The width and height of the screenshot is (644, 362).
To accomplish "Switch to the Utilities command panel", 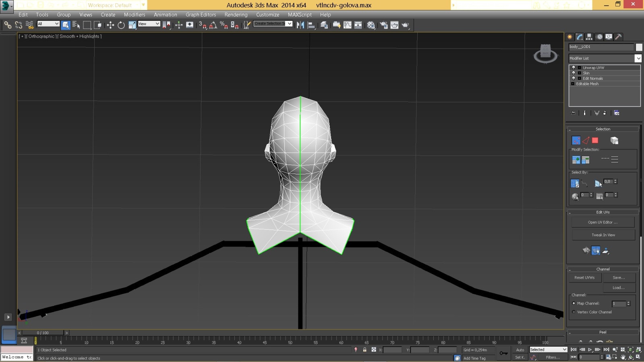I will (x=619, y=37).
